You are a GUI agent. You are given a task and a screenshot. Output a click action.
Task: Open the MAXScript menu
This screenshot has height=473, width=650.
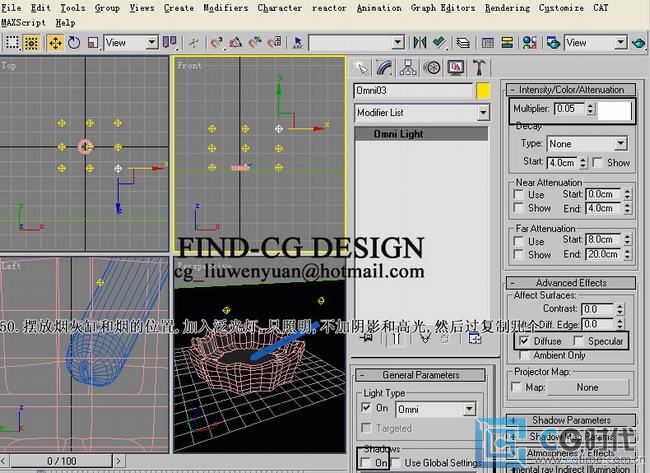tap(24, 22)
